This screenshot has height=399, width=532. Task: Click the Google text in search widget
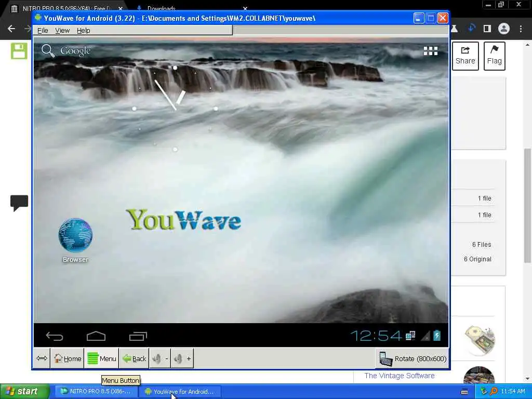click(75, 51)
